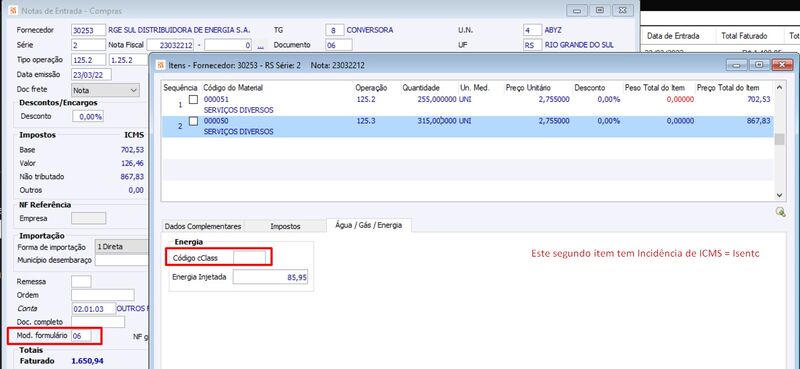This screenshot has width=800, height=369.
Task: Click the Desconto percentage field
Action: [x=87, y=117]
